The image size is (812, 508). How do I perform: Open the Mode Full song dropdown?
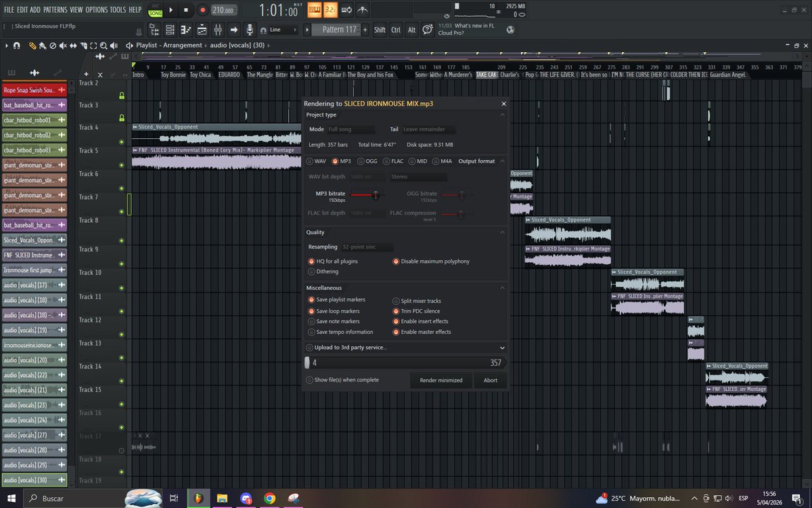point(351,129)
